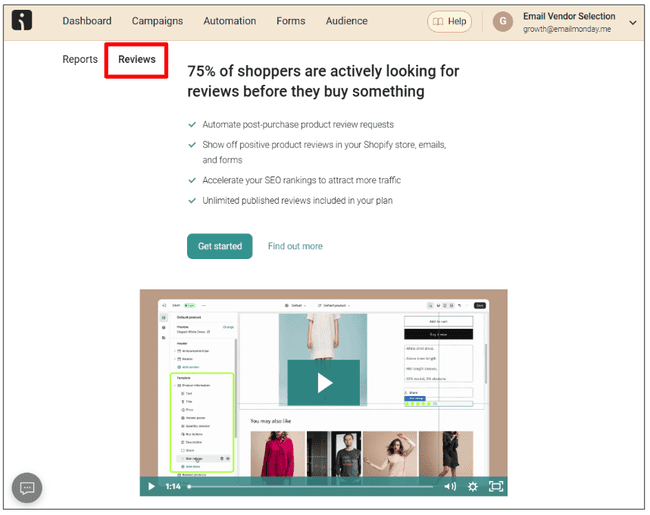Play the video with center play button
Screen dimensions: 650x515
coord(324,383)
